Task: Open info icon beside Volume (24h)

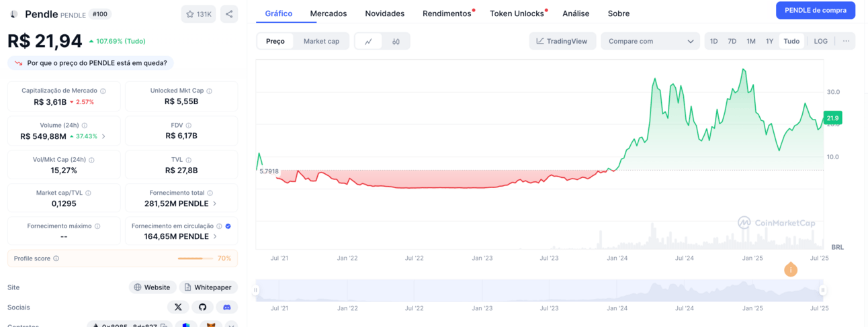Action: [x=84, y=125]
